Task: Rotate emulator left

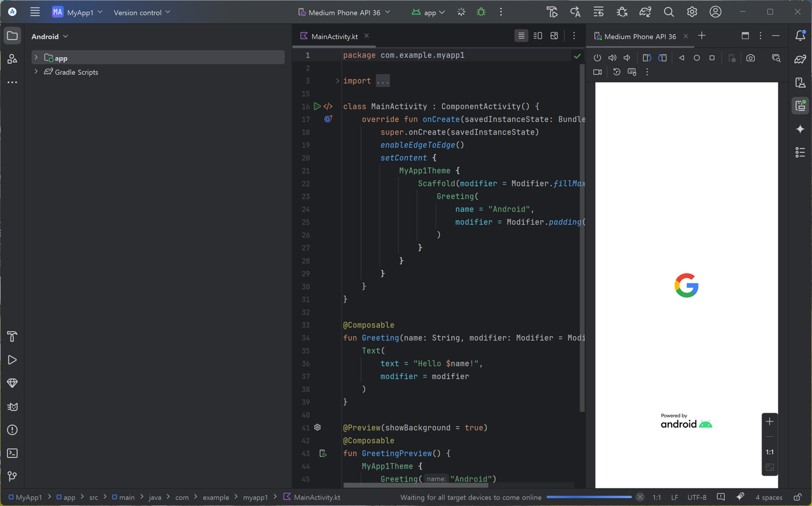Action: point(647,58)
